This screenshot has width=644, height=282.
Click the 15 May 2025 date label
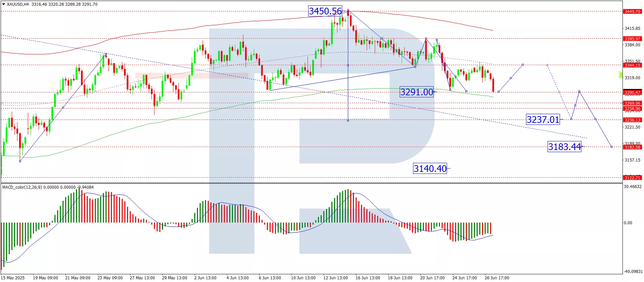(x=13, y=278)
